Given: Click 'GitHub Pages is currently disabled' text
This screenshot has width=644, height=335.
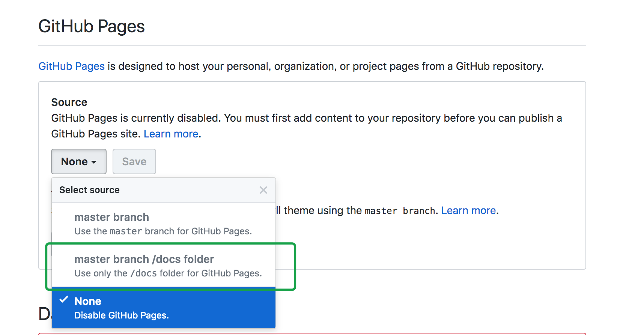Looking at the screenshot, I should pyautogui.click(x=136, y=118).
